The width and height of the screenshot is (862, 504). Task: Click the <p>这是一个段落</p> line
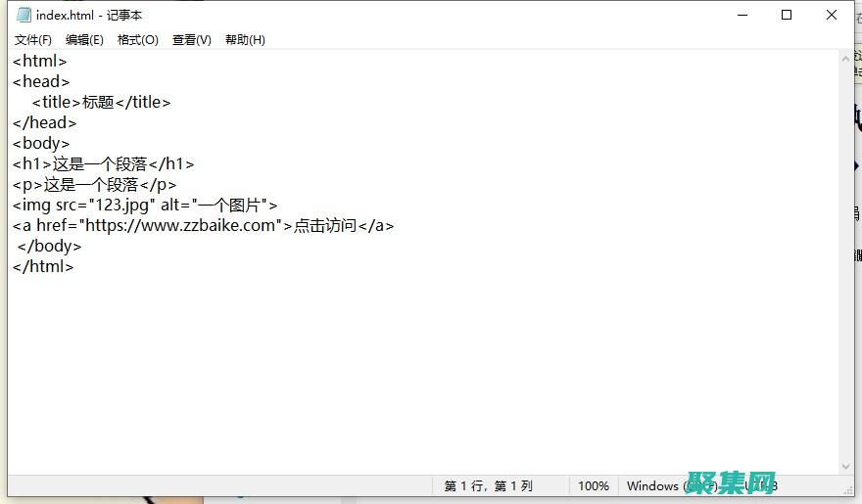click(x=95, y=185)
